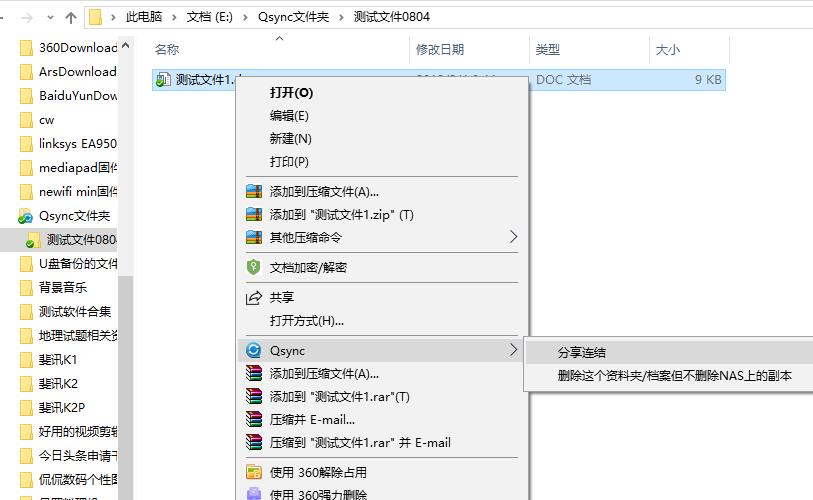The image size is (813, 500).
Task: Select the 斐讯K2 folder in tree
Action: [58, 384]
